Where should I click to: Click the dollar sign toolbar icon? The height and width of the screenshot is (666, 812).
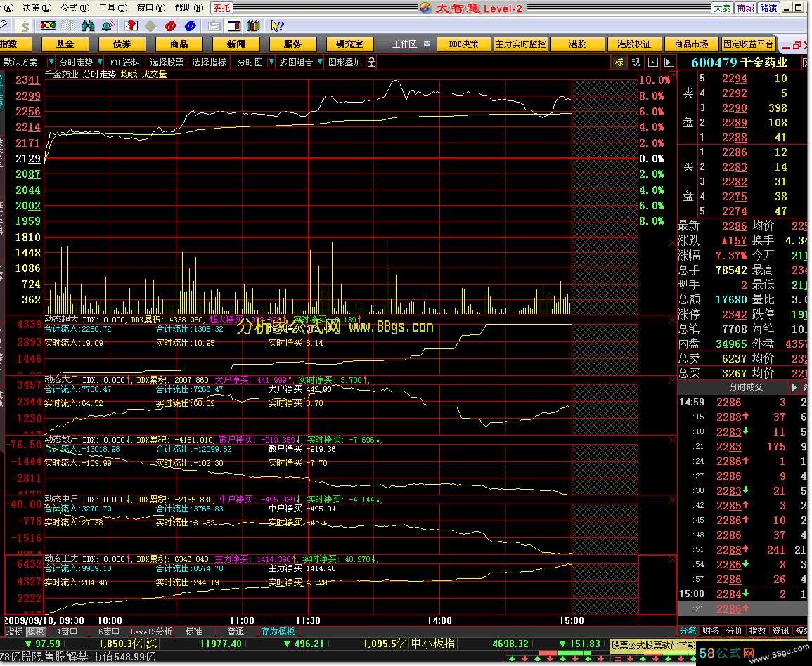(25, 25)
